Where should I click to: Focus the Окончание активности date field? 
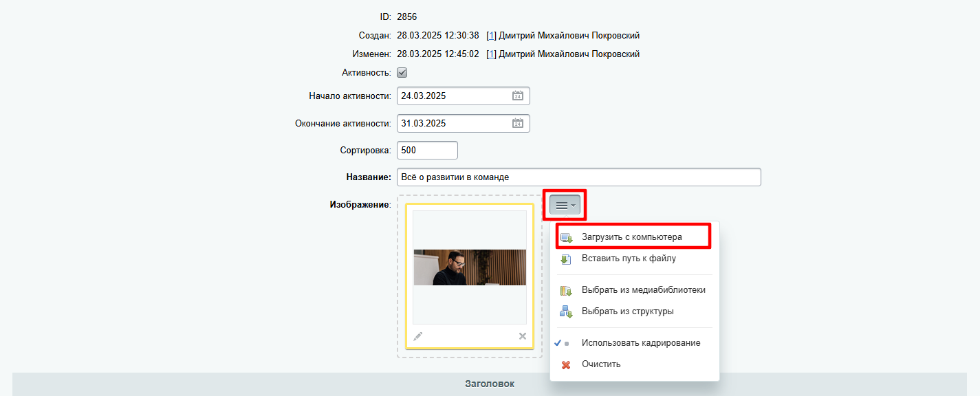[464, 124]
